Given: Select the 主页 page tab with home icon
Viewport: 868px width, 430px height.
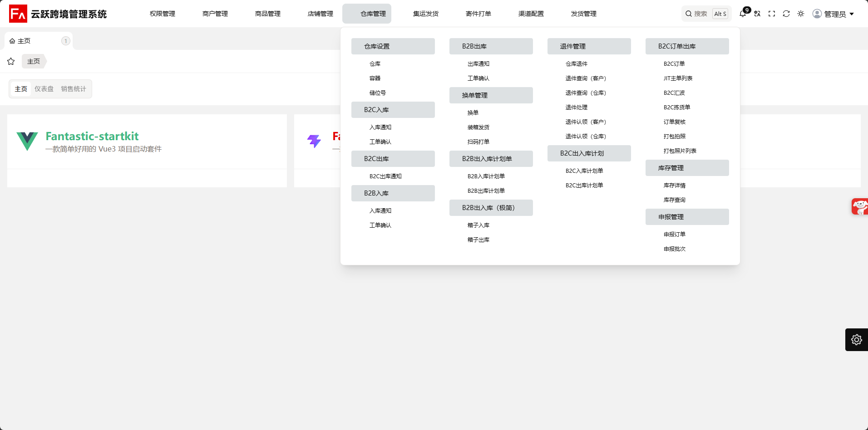Looking at the screenshot, I should (x=39, y=41).
